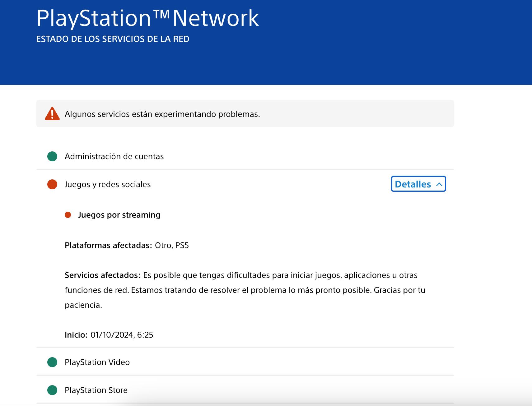This screenshot has width=532, height=406.
Task: Click the upward chevron inside Detalles
Action: pos(439,184)
